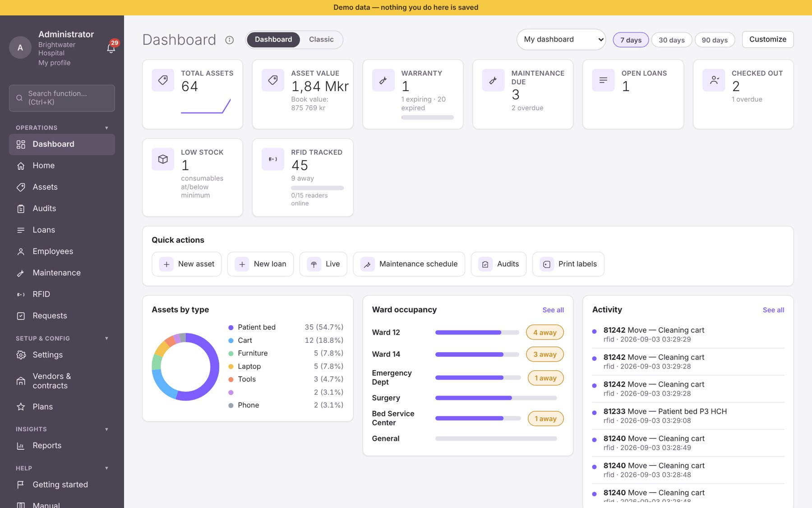Click the Maintenance wrench icon in sidebar
The height and width of the screenshot is (508, 812).
(x=21, y=273)
